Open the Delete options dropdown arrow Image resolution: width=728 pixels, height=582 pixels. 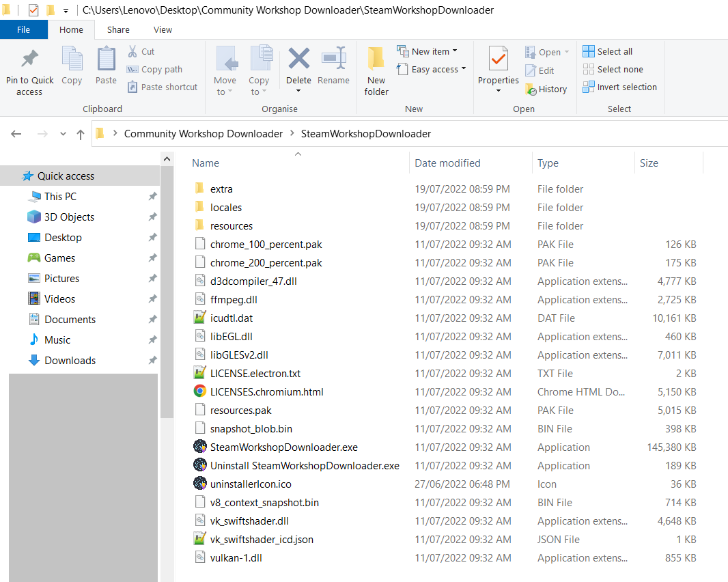pyautogui.click(x=298, y=91)
